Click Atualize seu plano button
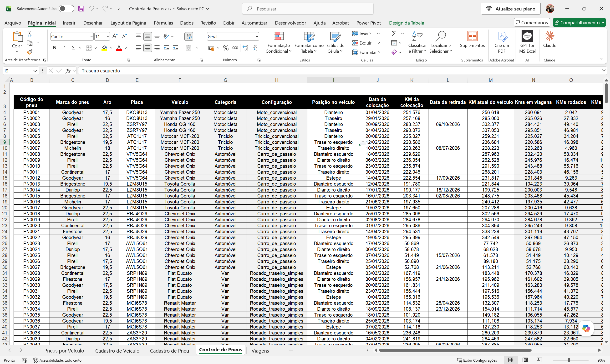Image resolution: width=610 pixels, height=364 pixels. [x=510, y=9]
